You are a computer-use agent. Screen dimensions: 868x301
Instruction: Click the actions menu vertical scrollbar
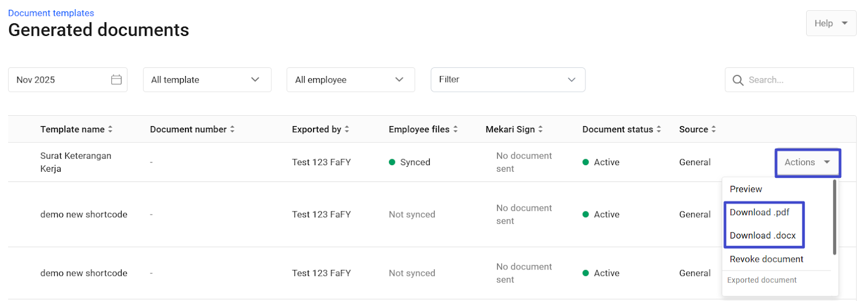834,217
